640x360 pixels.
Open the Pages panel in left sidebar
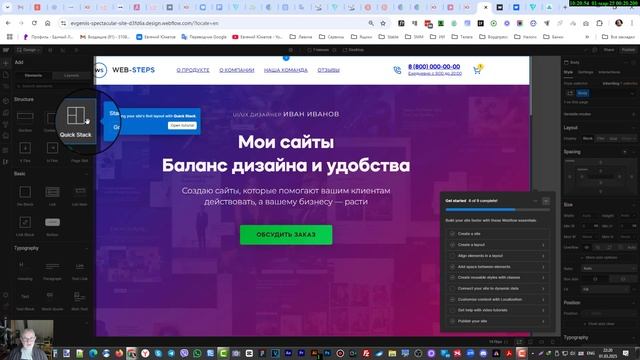coord(5,75)
